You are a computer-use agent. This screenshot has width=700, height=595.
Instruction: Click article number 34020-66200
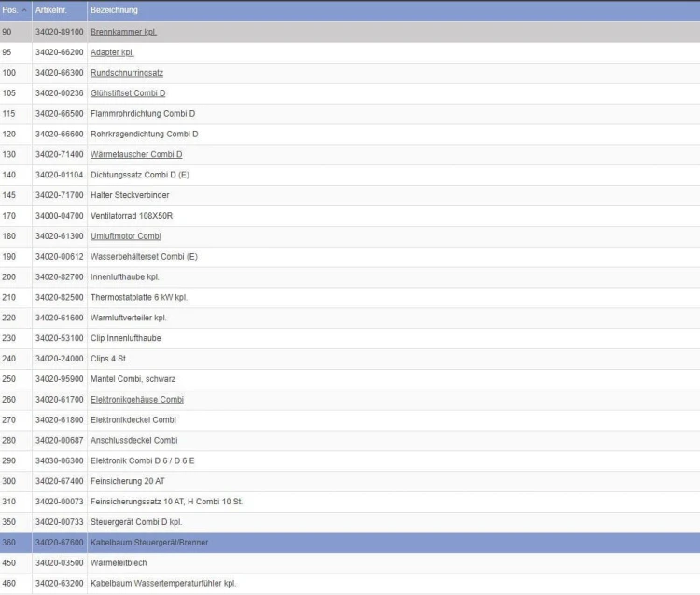pos(60,52)
